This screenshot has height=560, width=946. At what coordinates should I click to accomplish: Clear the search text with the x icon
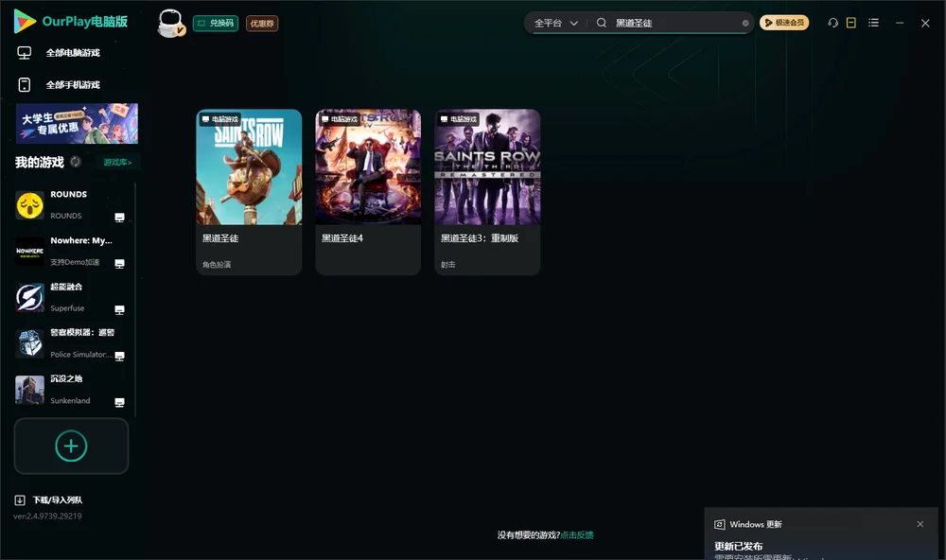pyautogui.click(x=745, y=23)
